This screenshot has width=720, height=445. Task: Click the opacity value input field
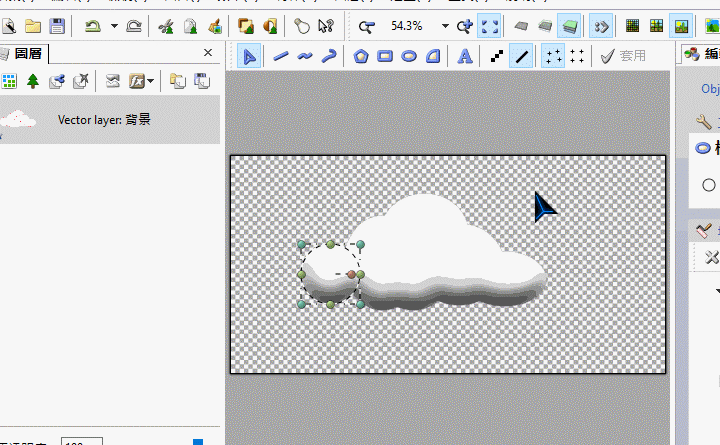pyautogui.click(x=82, y=442)
